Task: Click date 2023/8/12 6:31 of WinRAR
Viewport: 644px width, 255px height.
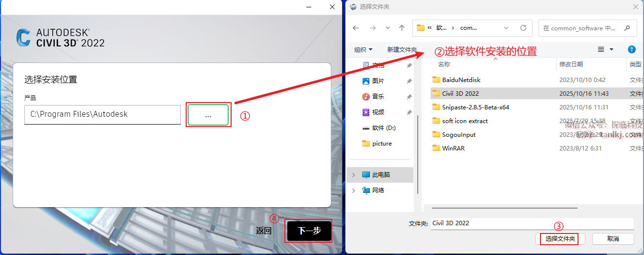Action: (x=580, y=148)
